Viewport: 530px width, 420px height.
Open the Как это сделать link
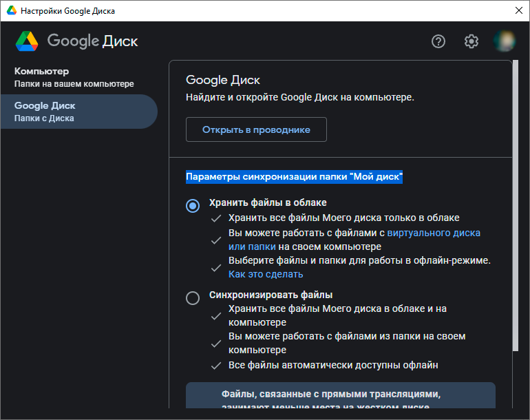coord(266,274)
